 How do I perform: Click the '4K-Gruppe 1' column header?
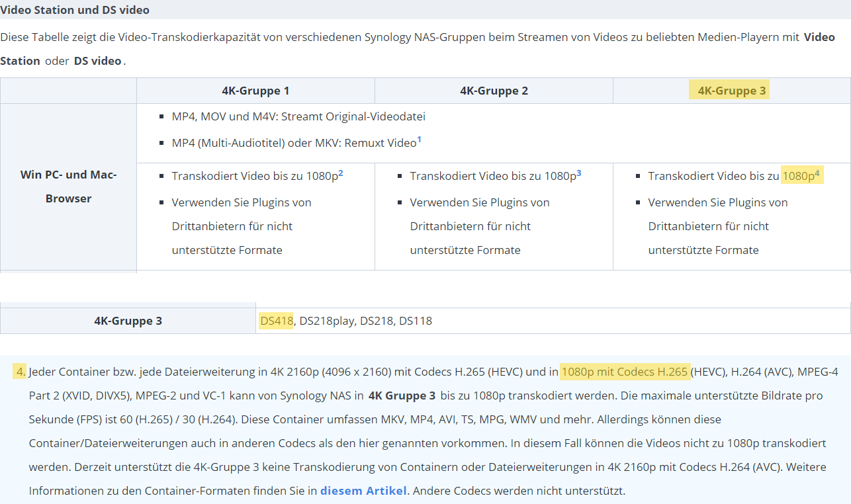(255, 91)
